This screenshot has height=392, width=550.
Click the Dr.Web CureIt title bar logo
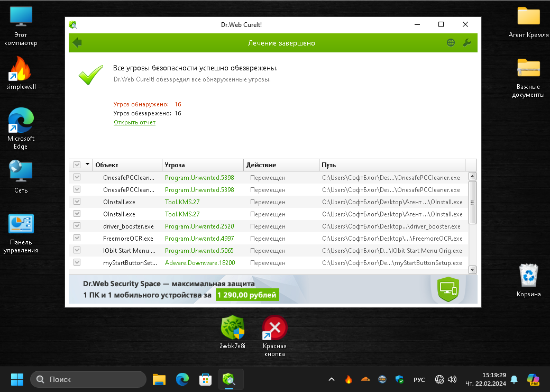(73, 24)
